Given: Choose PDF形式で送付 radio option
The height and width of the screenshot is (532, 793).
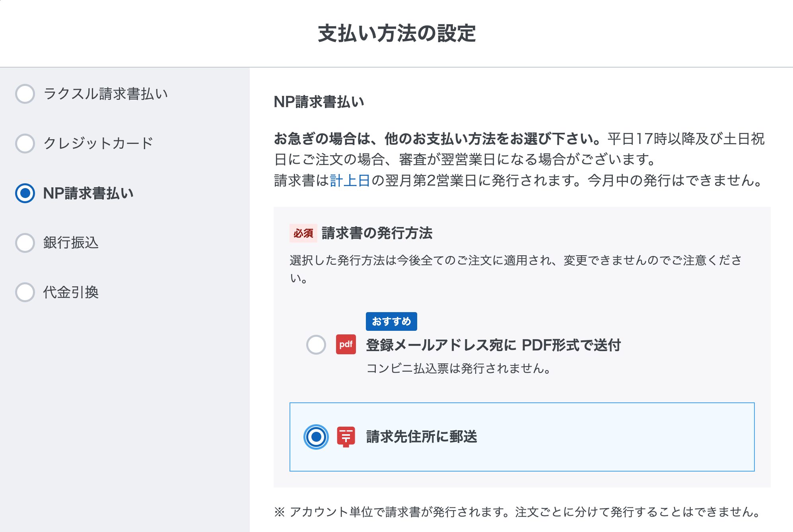Looking at the screenshot, I should [x=316, y=344].
